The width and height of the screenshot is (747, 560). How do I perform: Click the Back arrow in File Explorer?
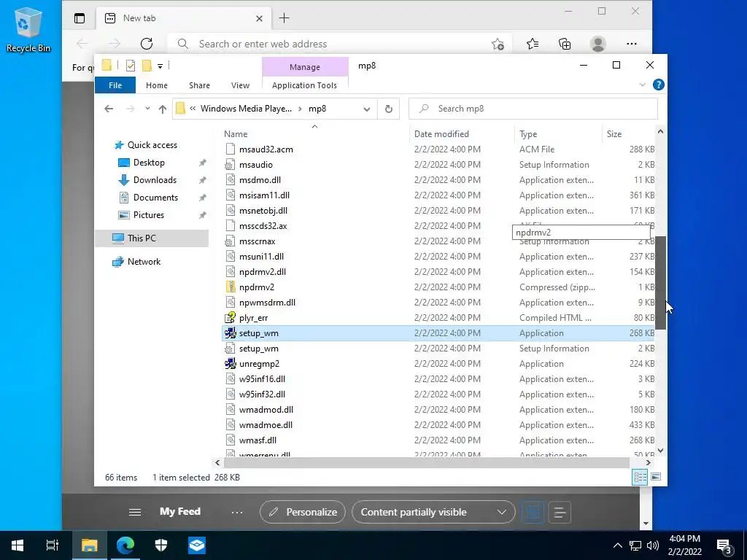click(109, 109)
